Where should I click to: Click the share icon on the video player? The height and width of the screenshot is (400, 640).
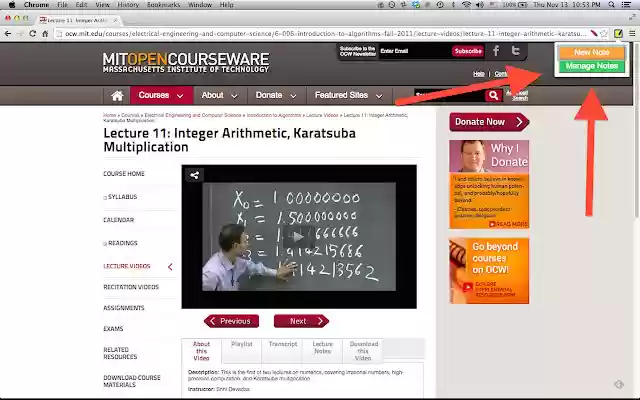[194, 175]
